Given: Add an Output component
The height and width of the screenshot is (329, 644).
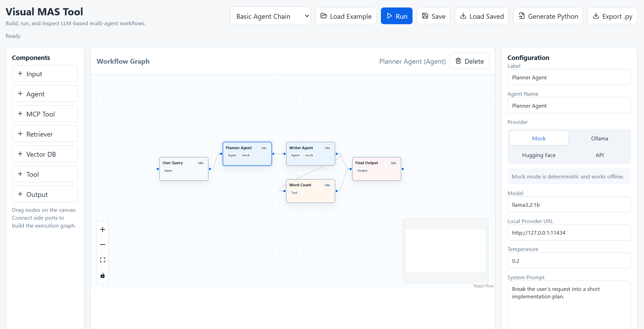Looking at the screenshot, I should tap(45, 194).
